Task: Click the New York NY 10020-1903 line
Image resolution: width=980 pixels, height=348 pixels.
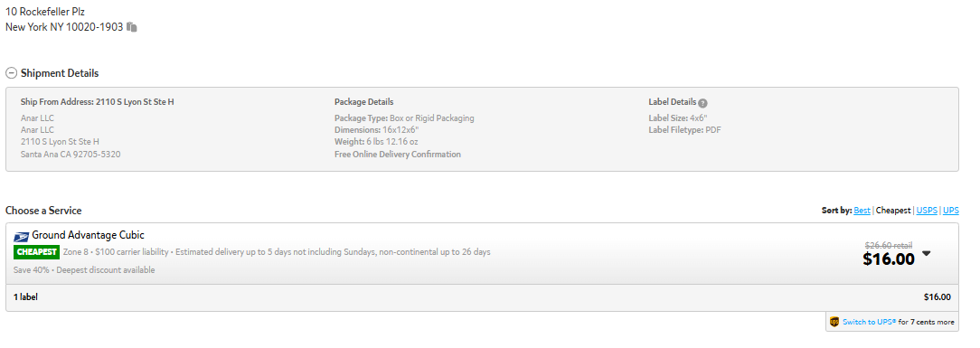Action: [x=64, y=27]
